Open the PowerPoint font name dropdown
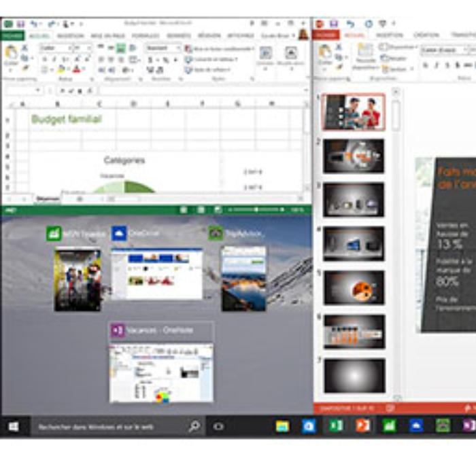Screen dimensions: 476x454 click(464, 50)
